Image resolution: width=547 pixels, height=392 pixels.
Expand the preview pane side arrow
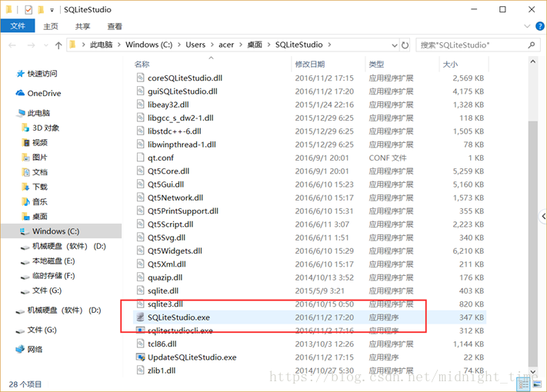543,217
